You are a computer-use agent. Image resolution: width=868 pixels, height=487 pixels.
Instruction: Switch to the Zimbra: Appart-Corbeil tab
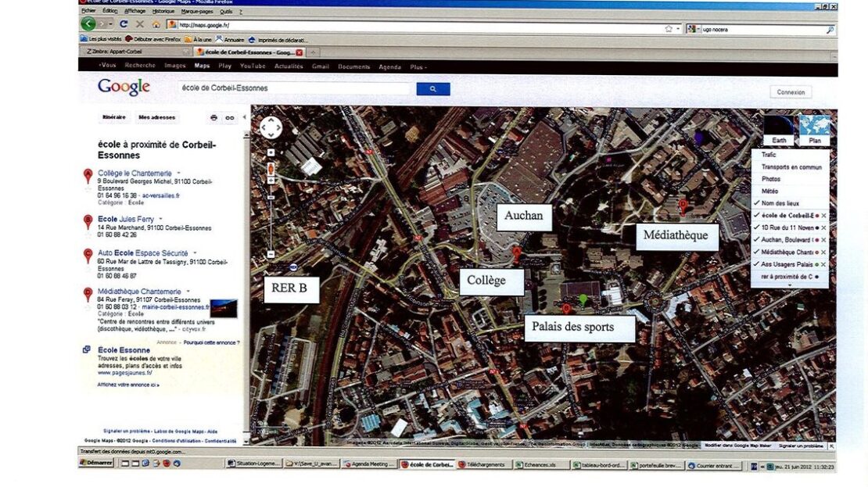coord(135,52)
